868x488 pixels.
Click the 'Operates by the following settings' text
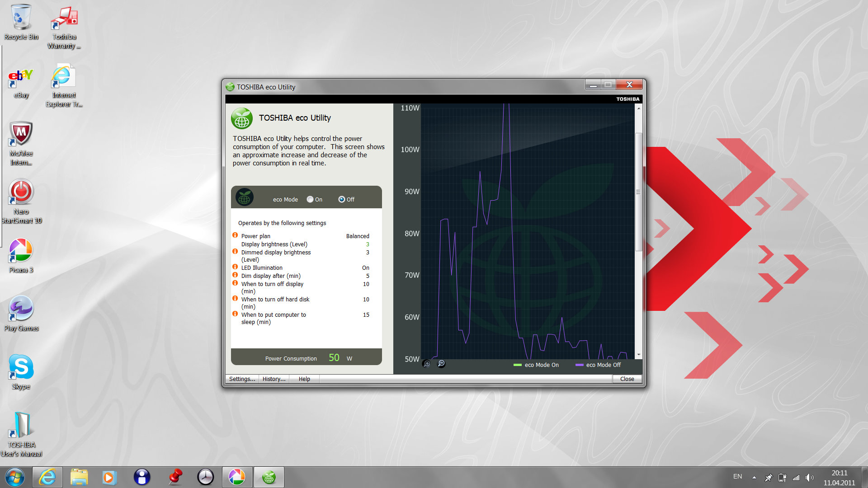282,223
